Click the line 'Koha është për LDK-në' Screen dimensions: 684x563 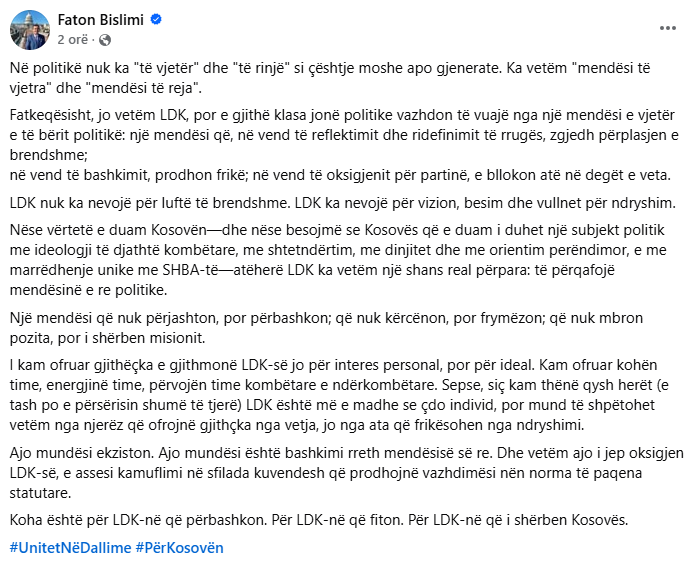pyautogui.click(x=320, y=522)
